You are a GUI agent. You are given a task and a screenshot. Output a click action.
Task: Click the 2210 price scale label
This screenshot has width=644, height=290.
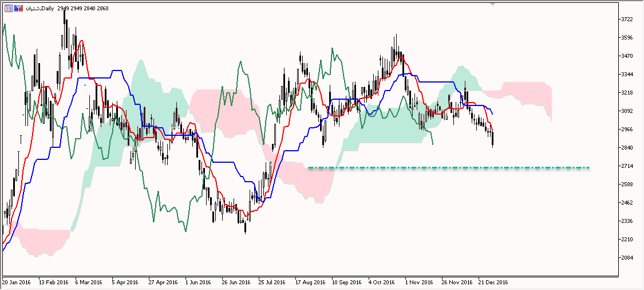628,240
